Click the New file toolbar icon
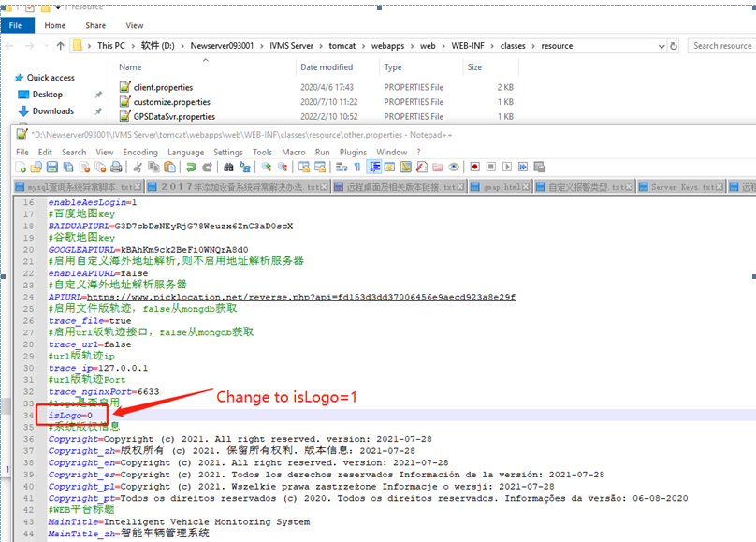The height and width of the screenshot is (542, 756). pos(22,167)
